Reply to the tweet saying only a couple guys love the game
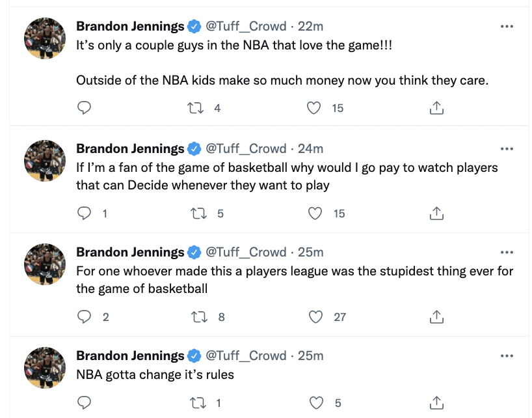This screenshot has height=418, width=532. 85,108
